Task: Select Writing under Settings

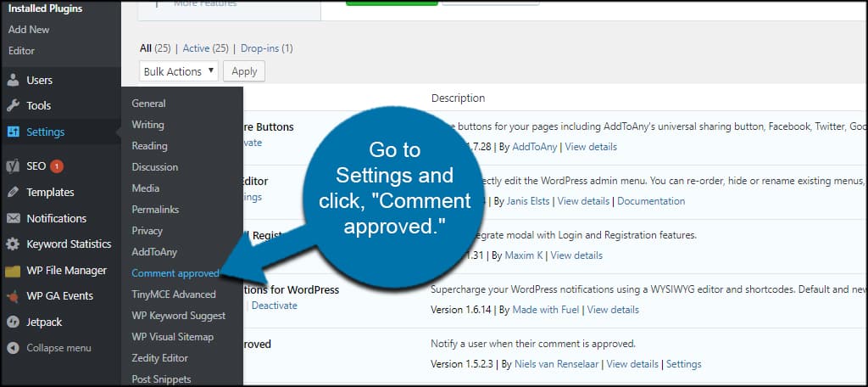Action: click(x=147, y=125)
